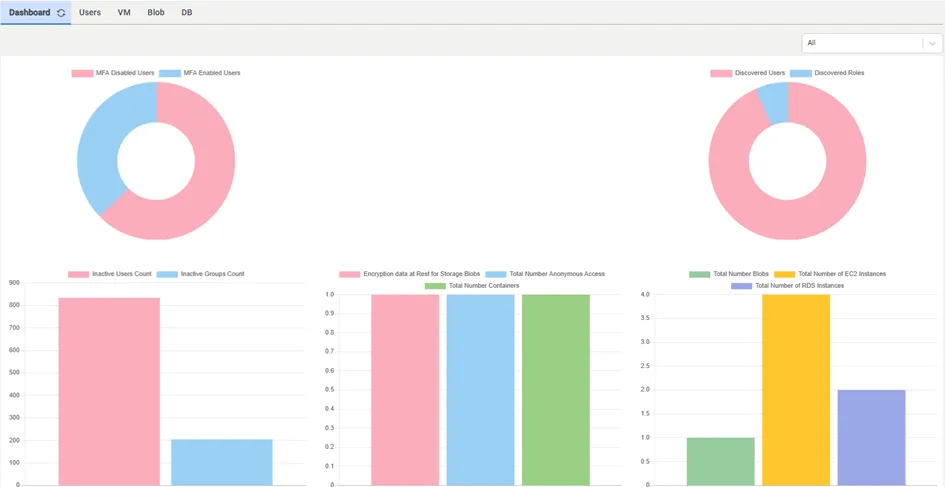Toggle Encryption data at Rest legend swatch
Screen dimensions: 945x487
pyautogui.click(x=350, y=274)
